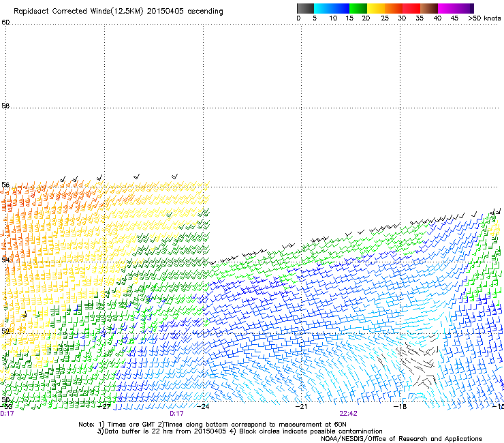Click the magenta-purple 40-50 knots legend segment

tap(456, 8)
